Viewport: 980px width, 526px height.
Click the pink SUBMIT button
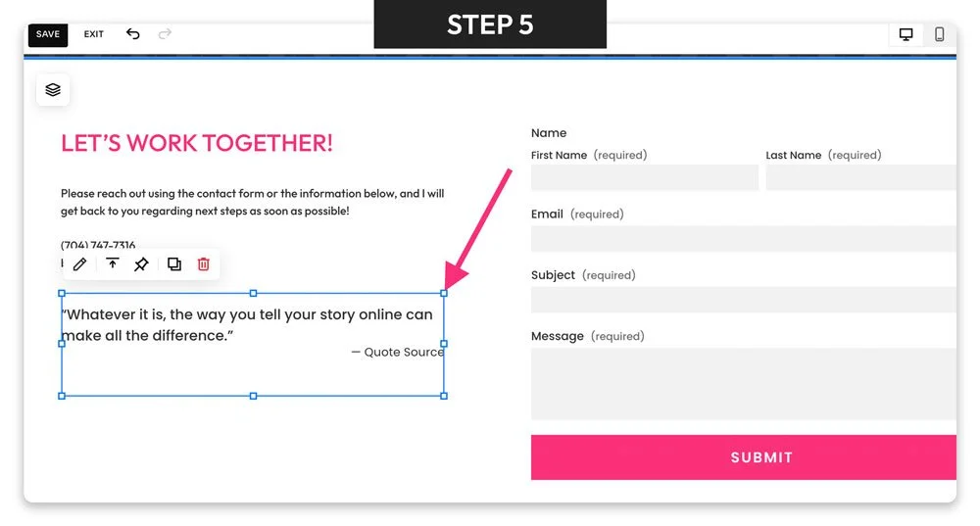click(x=743, y=457)
